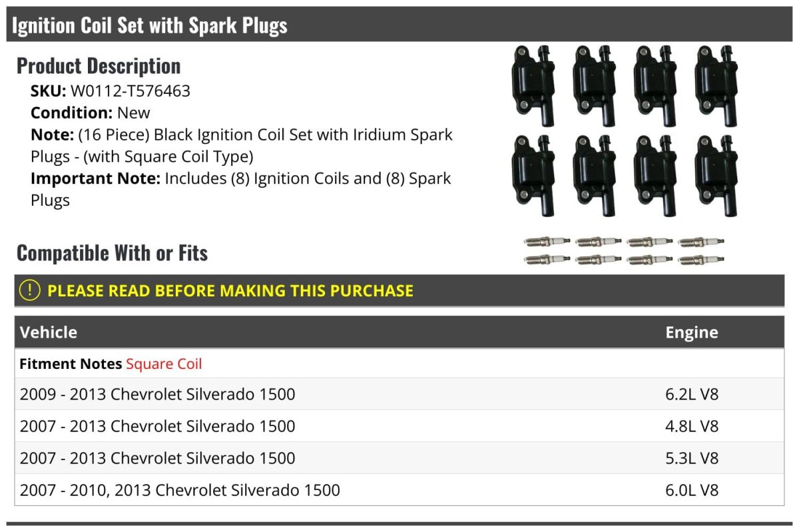799x532 pixels.
Task: Click the 'Fitment Notes' label
Action: click(71, 364)
